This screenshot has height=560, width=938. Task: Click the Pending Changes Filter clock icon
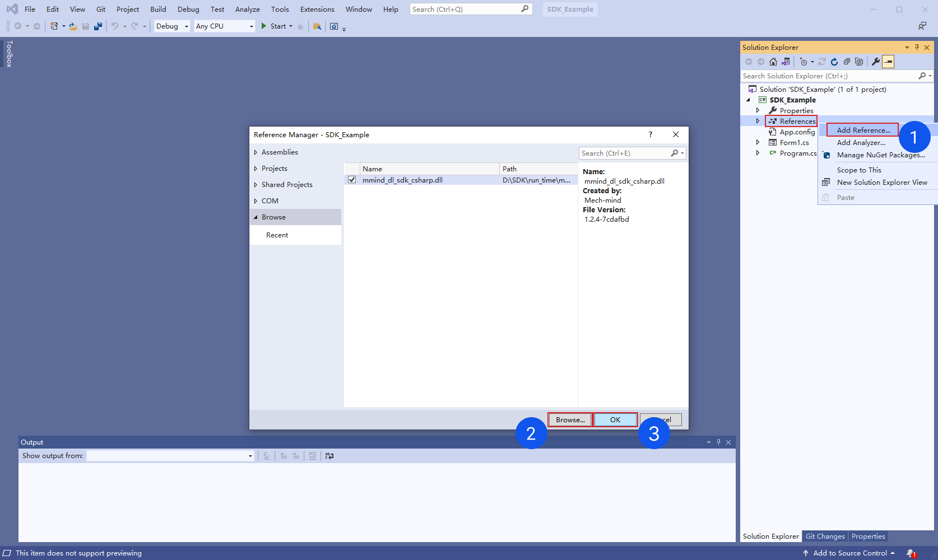(804, 62)
